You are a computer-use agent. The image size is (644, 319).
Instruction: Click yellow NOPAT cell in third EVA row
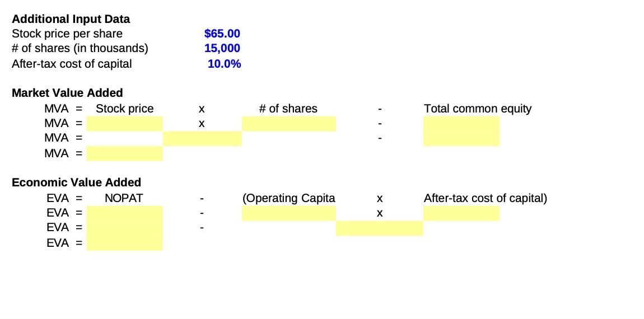point(124,228)
